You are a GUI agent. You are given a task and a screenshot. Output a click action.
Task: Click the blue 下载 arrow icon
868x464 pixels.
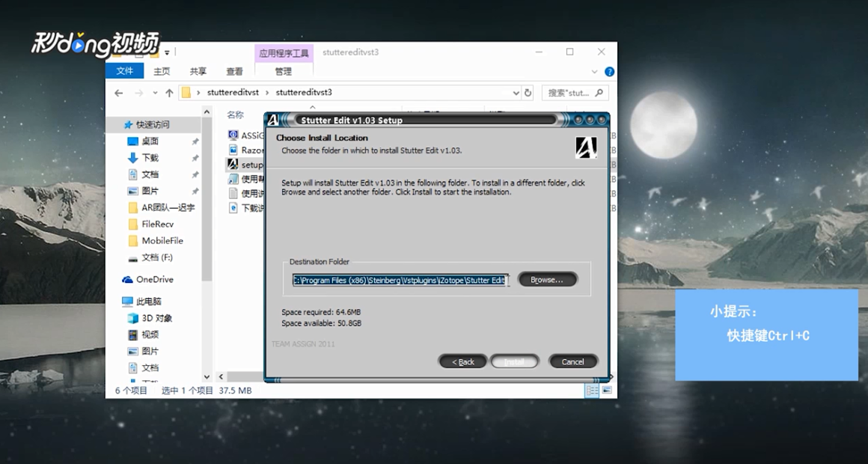pyautogui.click(x=133, y=158)
